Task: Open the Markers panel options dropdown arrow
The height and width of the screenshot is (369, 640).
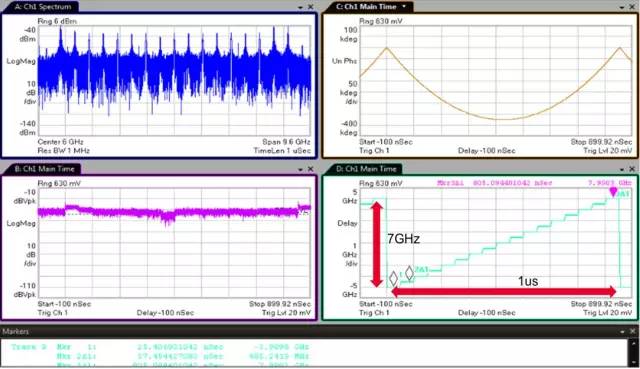Action: pyautogui.click(x=622, y=331)
